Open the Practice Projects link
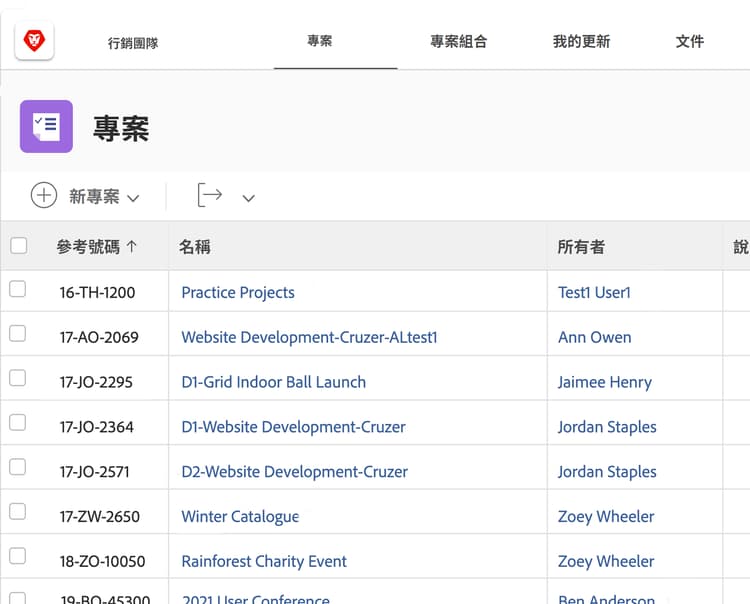750x604 pixels. [x=238, y=293]
